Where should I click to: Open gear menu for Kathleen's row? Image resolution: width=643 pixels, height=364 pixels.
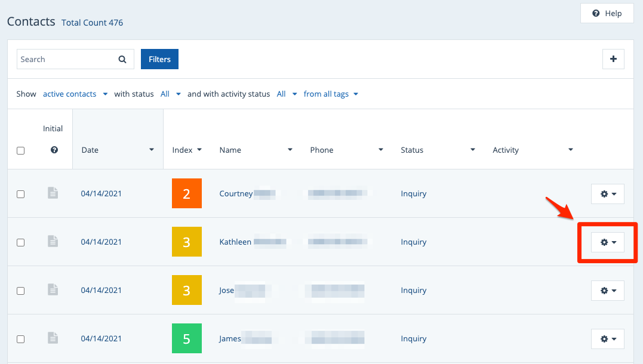pos(607,242)
